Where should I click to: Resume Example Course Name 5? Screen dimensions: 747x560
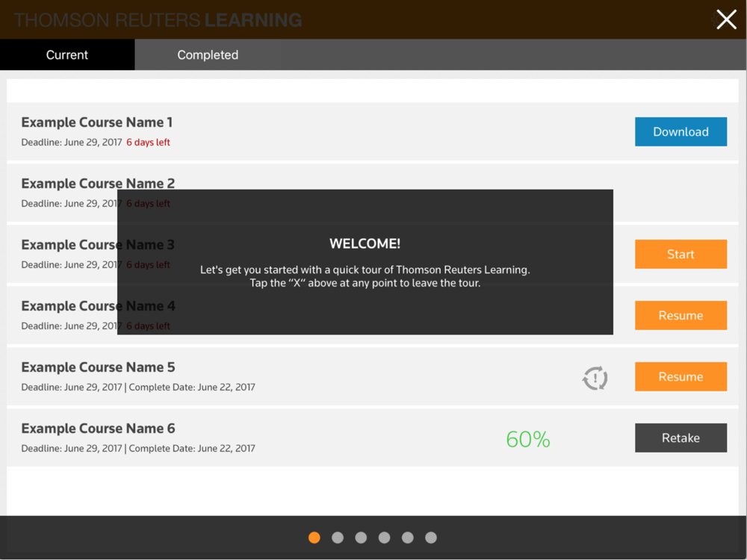point(681,376)
